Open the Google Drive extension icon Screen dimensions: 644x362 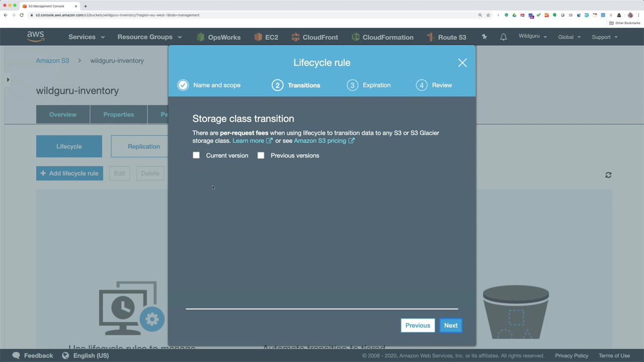click(x=514, y=15)
